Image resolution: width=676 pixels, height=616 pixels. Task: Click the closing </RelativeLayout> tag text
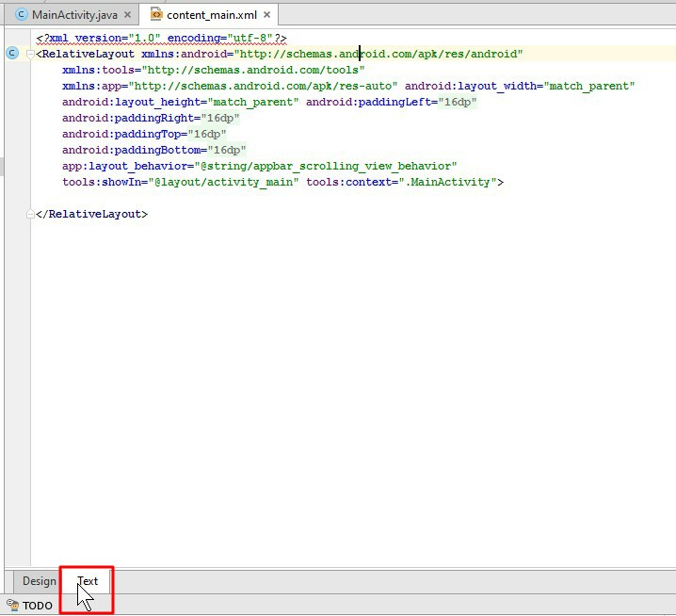(92, 214)
